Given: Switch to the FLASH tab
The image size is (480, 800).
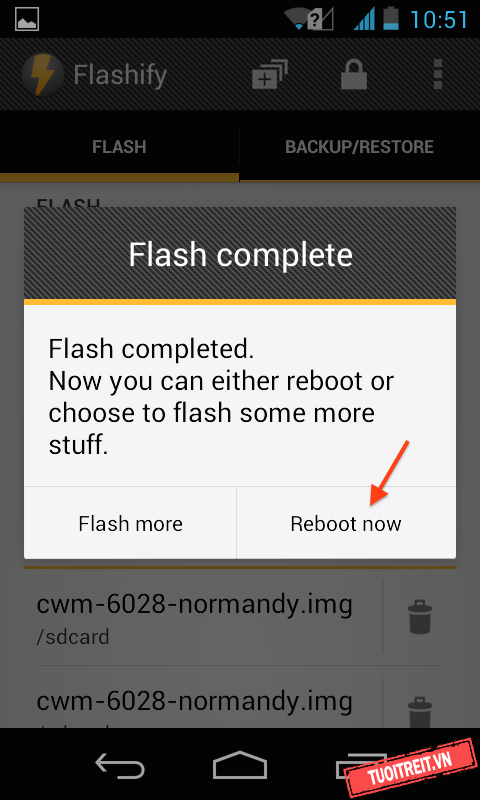Looking at the screenshot, I should point(119,147).
